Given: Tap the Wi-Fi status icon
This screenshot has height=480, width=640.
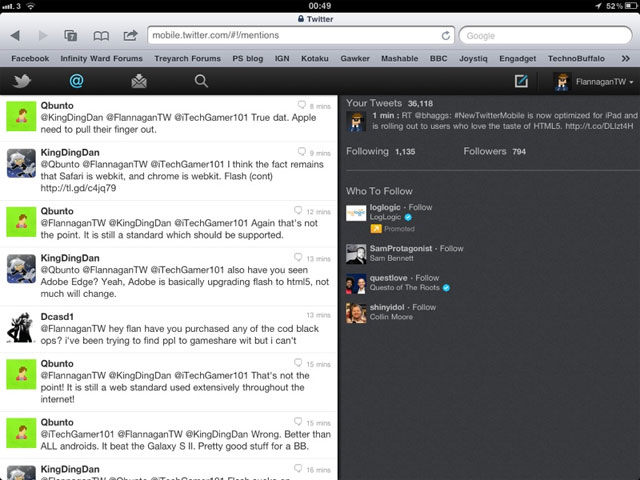Looking at the screenshot, I should click(x=30, y=6).
